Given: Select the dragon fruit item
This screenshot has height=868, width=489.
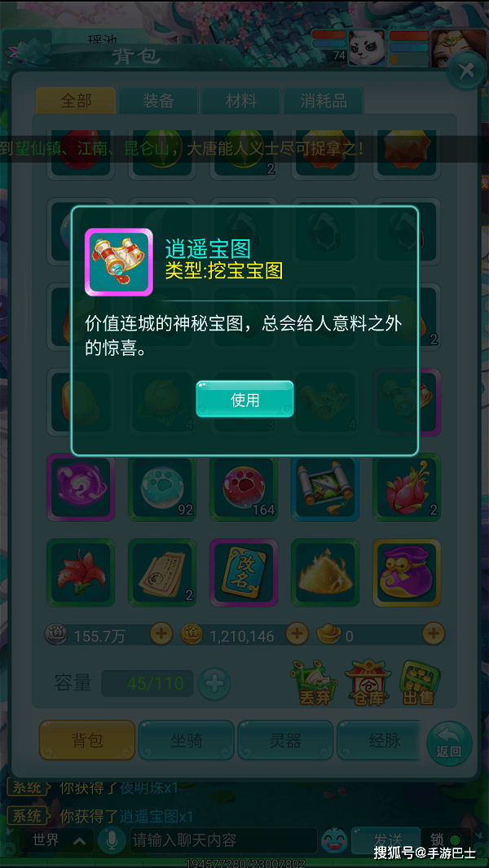Looking at the screenshot, I should pos(407,488).
